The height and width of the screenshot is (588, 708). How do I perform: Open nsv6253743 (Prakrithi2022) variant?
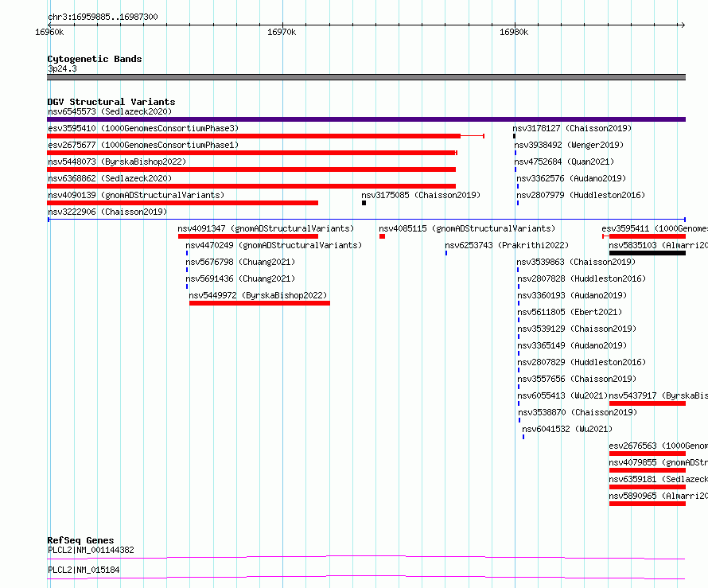507,245
